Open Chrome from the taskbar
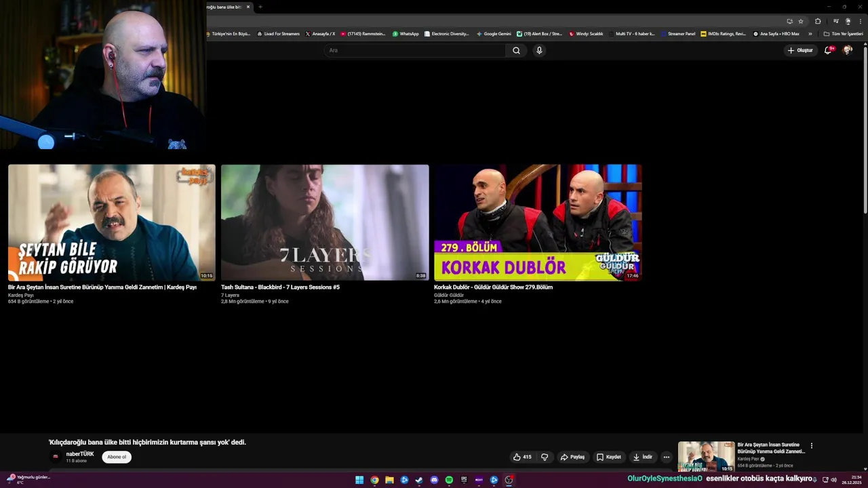This screenshot has height=488, width=868. 374,480
